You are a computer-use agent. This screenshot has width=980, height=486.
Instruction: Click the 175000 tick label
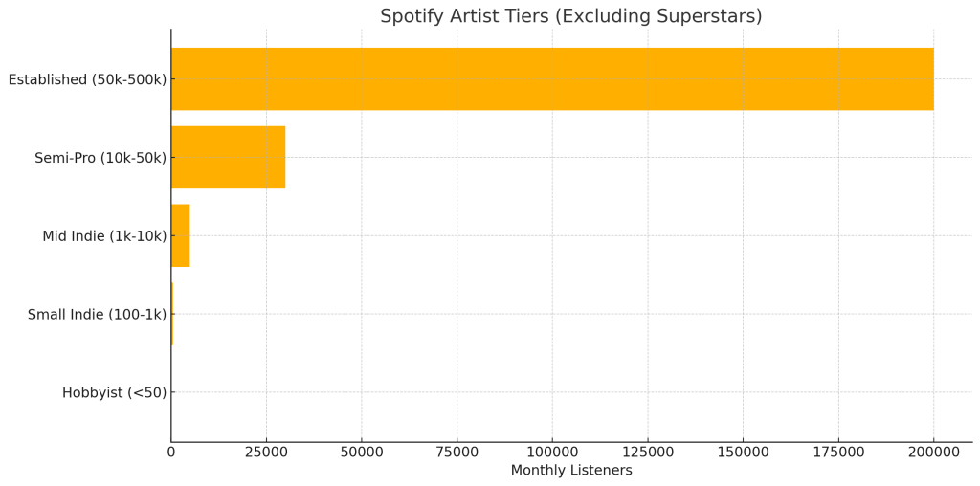click(x=838, y=453)
